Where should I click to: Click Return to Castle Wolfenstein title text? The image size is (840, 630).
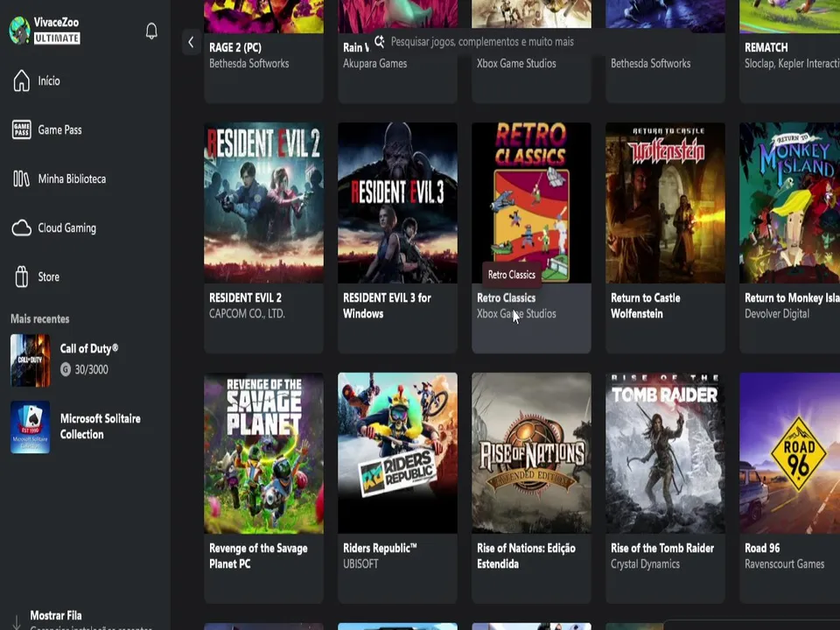(646, 306)
